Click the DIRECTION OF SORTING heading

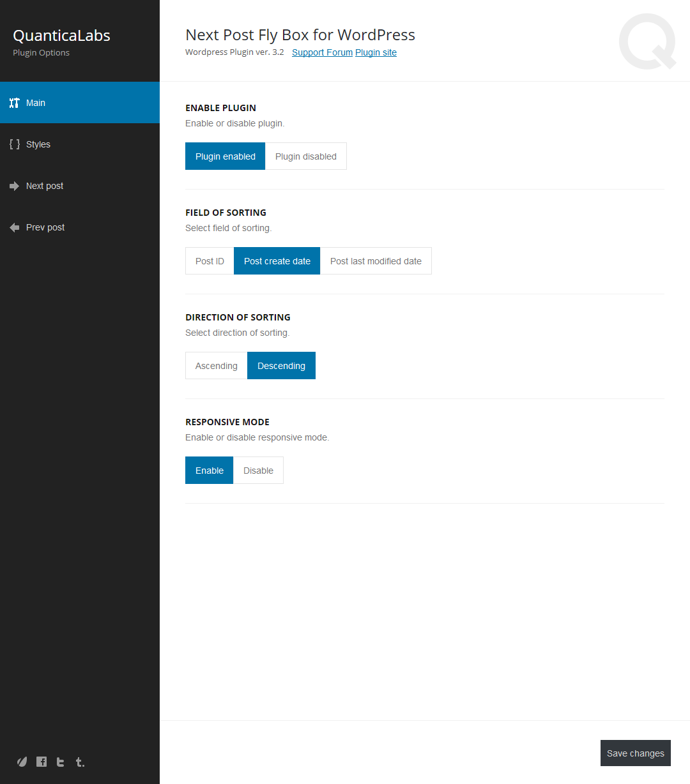238,317
